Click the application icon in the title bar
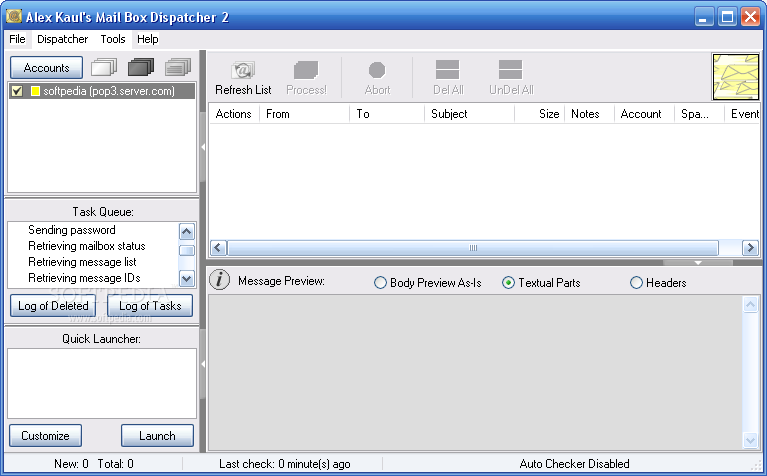This screenshot has width=767, height=476. [x=14, y=16]
